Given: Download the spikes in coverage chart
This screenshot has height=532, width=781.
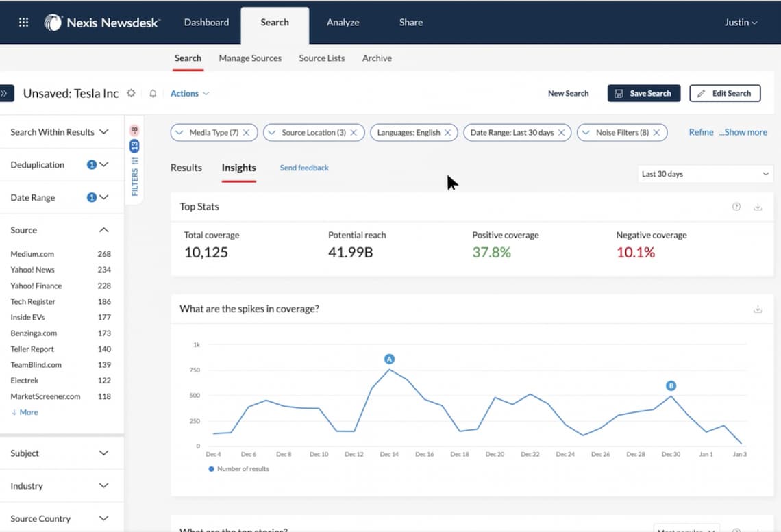Looking at the screenshot, I should coord(758,309).
